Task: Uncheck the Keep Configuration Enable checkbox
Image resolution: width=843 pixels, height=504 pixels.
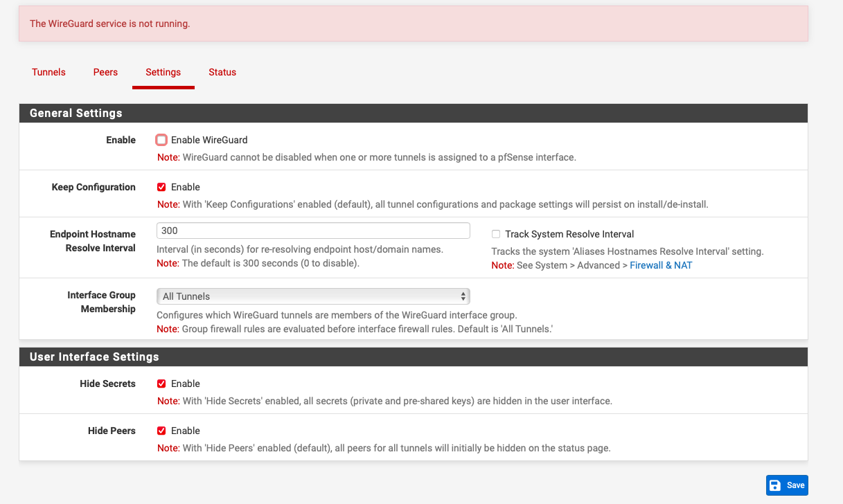Action: pyautogui.click(x=161, y=187)
